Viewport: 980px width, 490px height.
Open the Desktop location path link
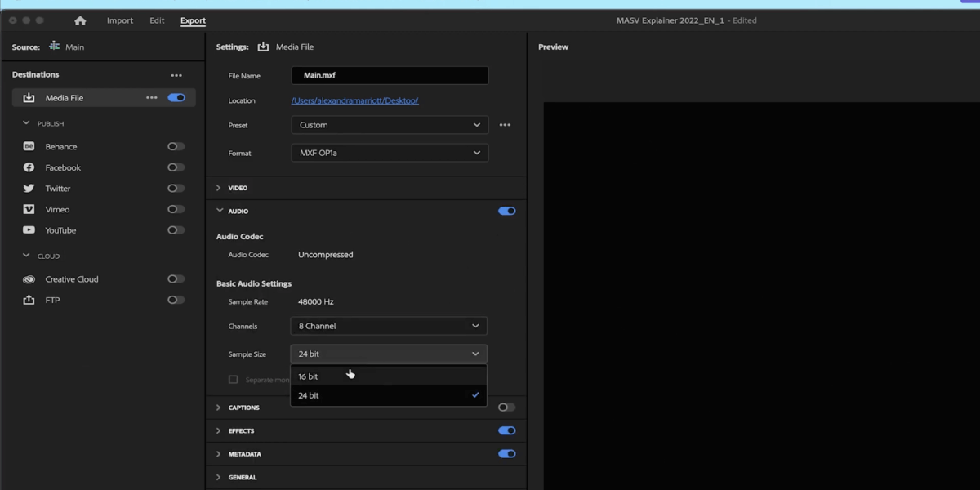click(x=355, y=100)
